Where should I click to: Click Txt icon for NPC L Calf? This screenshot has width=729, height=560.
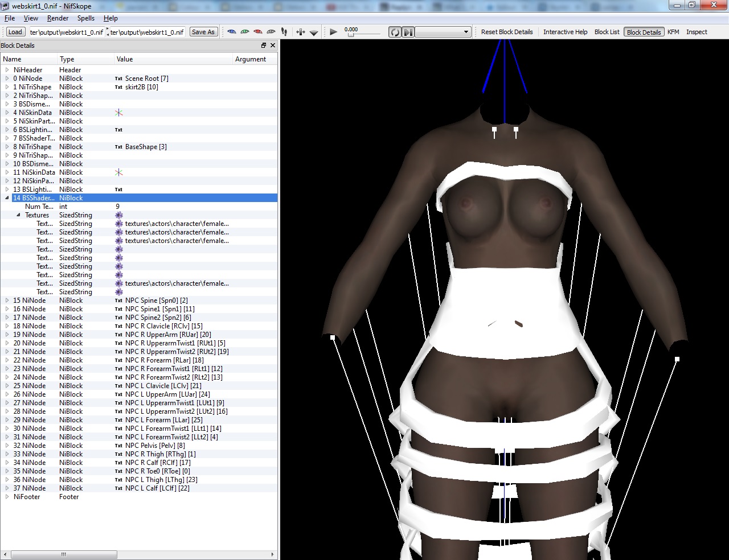(118, 488)
